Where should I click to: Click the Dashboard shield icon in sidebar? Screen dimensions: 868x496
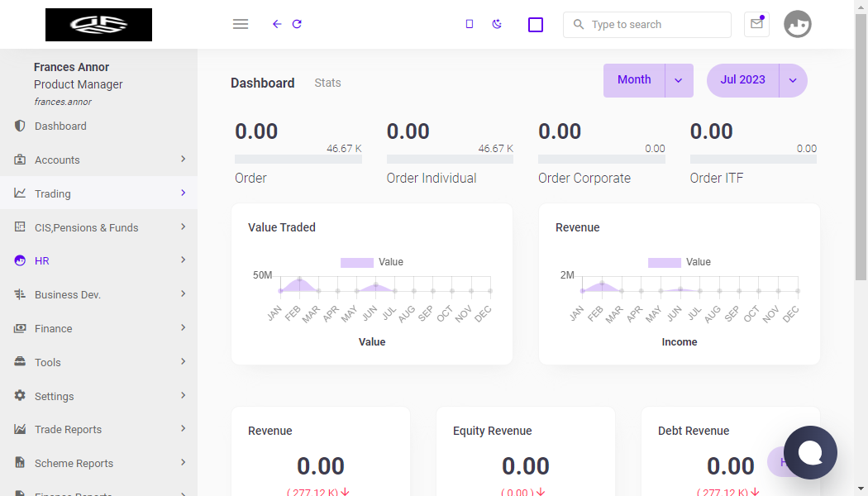pyautogui.click(x=20, y=126)
